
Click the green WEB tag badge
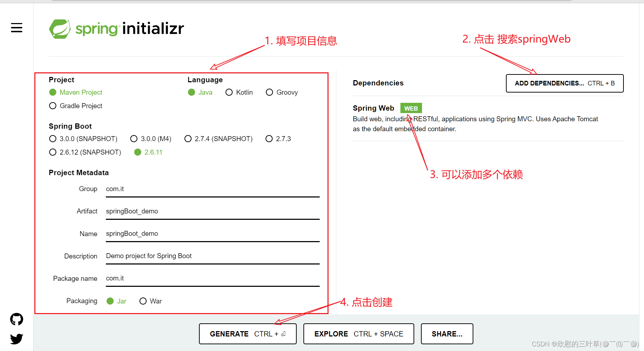click(x=411, y=108)
